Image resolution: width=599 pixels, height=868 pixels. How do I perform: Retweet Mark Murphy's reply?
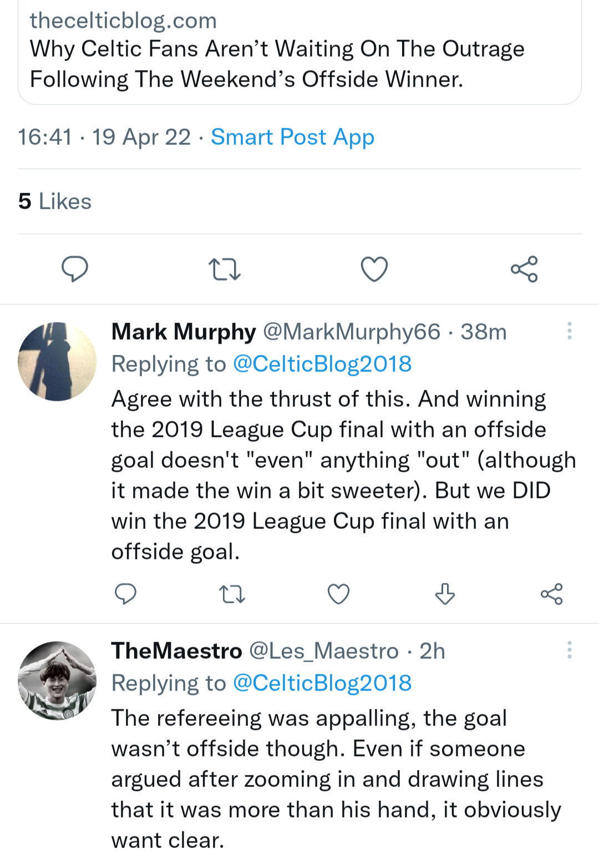coord(232,594)
